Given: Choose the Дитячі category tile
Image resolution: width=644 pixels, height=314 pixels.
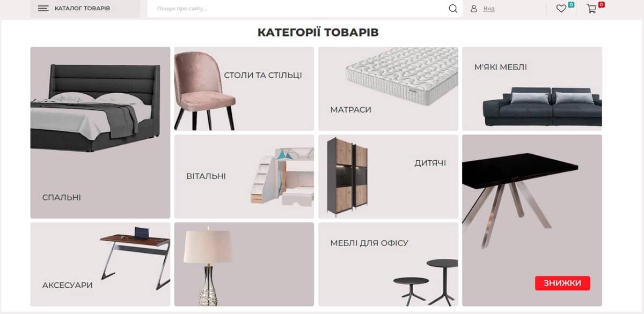Looking at the screenshot, I should (389, 176).
